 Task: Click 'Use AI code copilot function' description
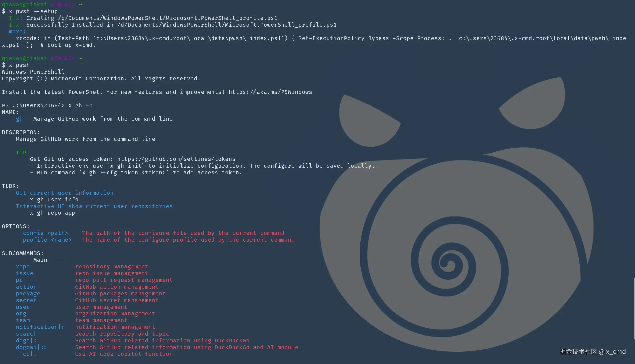124,354
